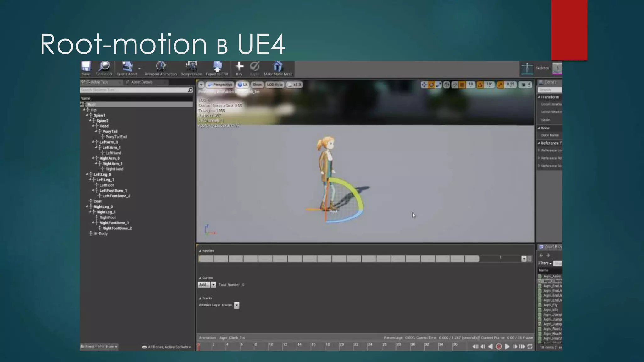Image resolution: width=644 pixels, height=362 pixels.
Task: Open viewport options arrow dropdown
Action: (201, 85)
